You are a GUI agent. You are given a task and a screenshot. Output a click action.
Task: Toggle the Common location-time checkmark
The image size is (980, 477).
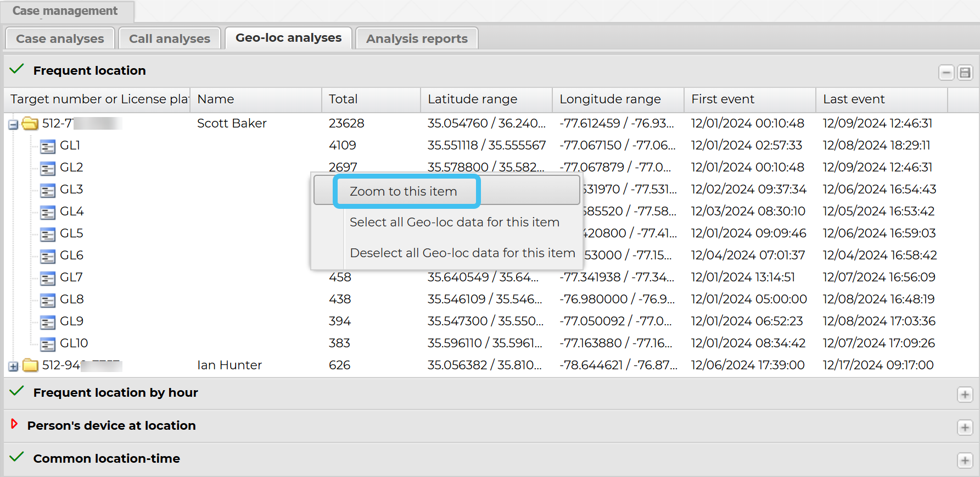pos(17,457)
